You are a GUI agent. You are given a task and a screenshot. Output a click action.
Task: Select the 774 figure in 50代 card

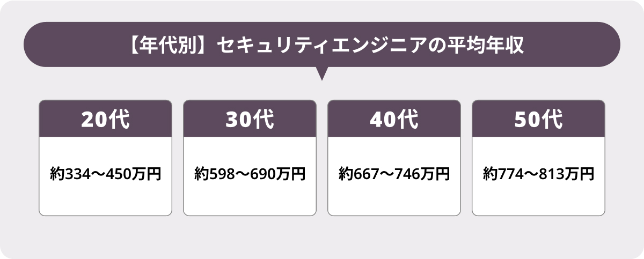(x=508, y=174)
